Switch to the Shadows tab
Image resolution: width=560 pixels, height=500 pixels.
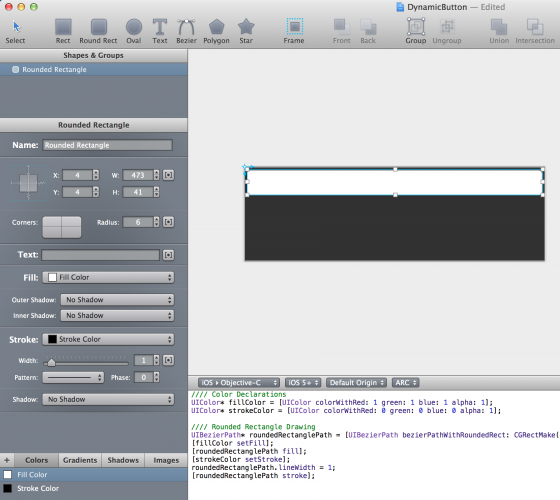123,460
